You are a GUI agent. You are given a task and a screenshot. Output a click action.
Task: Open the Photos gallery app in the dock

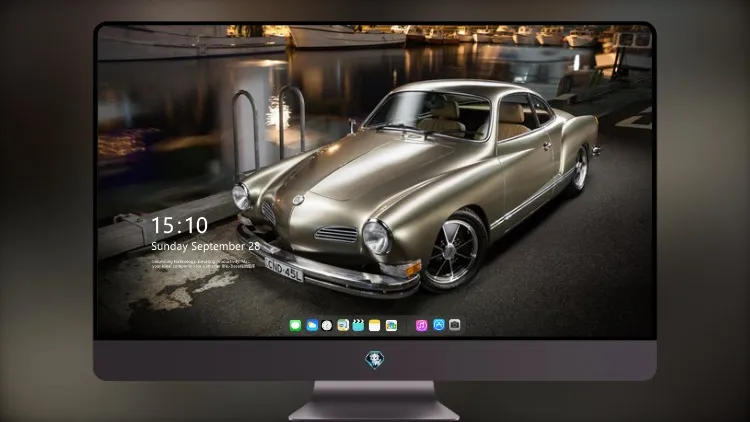pos(391,325)
